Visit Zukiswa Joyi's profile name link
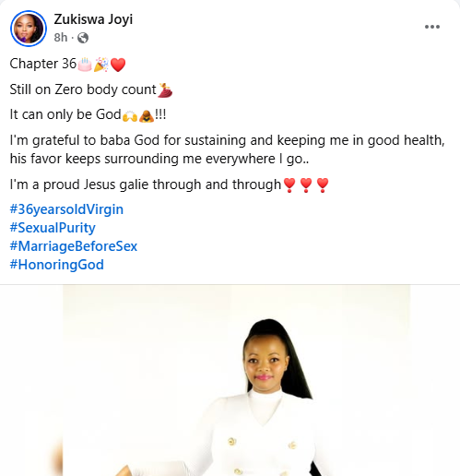 93,19
